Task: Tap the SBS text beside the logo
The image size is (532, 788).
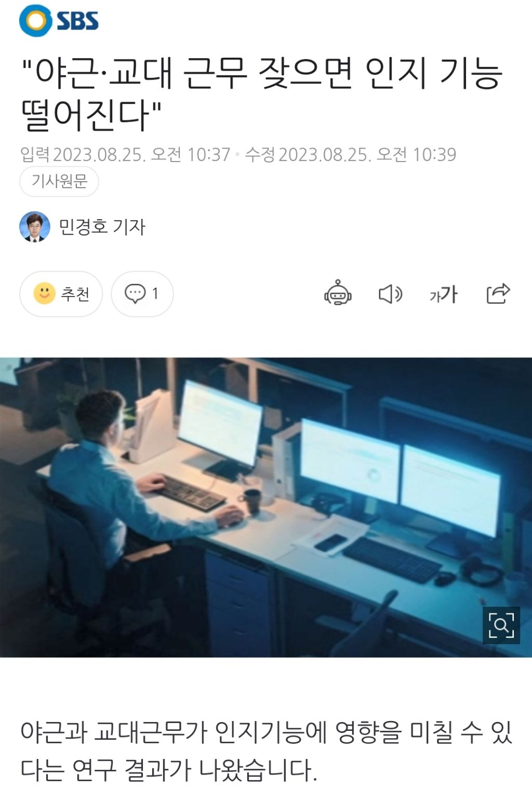Action: (x=77, y=21)
